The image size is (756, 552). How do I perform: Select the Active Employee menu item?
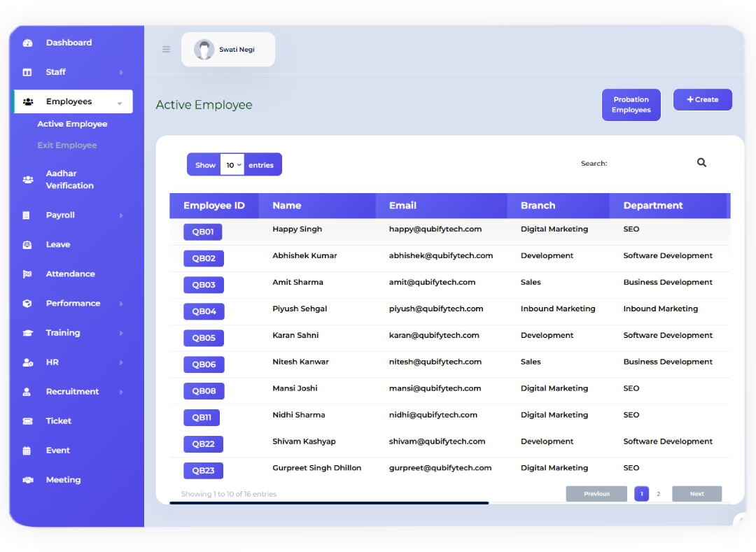[x=72, y=123]
